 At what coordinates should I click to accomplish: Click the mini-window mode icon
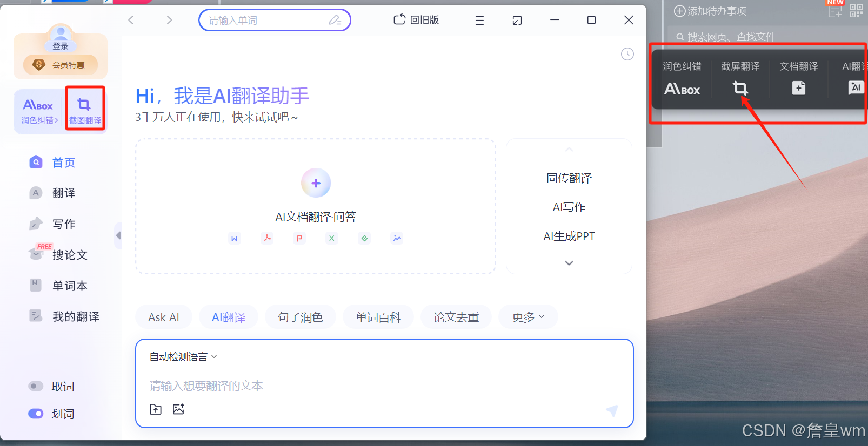(x=517, y=21)
